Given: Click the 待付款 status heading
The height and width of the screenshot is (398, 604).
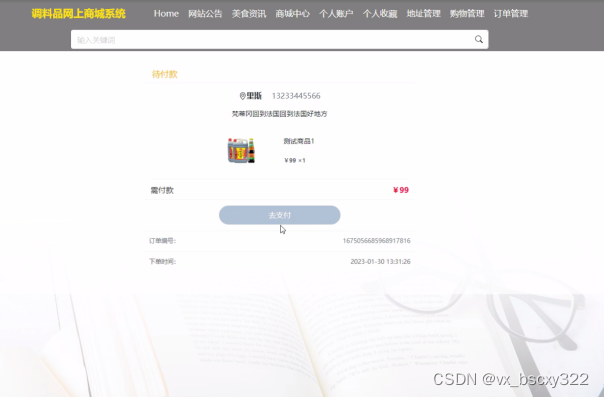Looking at the screenshot, I should (164, 74).
